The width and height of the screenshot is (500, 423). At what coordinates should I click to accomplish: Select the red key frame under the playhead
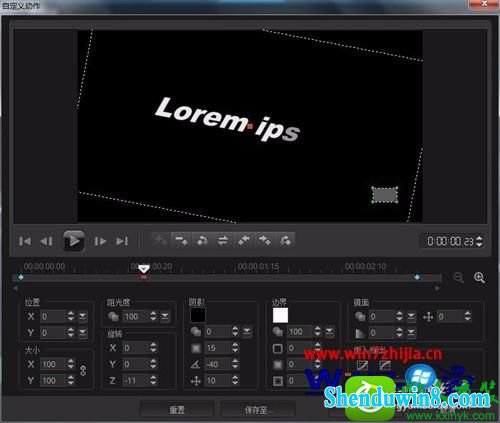click(144, 277)
